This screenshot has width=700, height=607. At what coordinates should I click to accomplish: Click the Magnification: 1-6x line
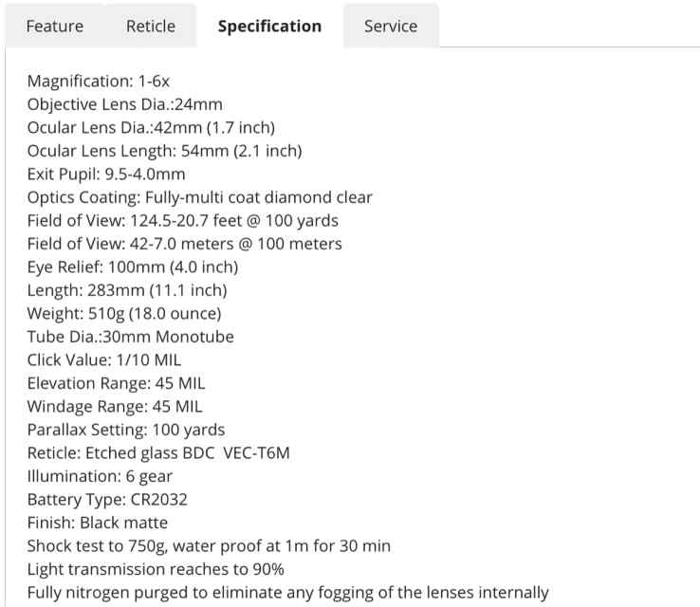click(99, 82)
